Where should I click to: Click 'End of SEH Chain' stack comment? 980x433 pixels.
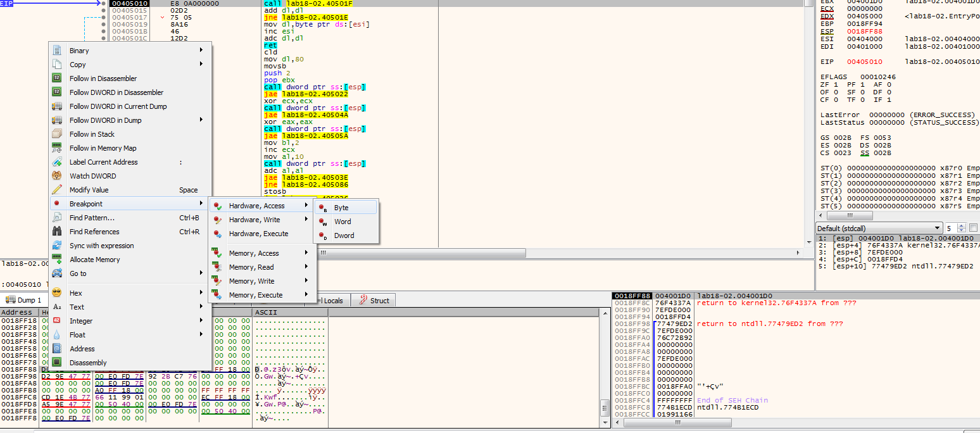(x=732, y=400)
